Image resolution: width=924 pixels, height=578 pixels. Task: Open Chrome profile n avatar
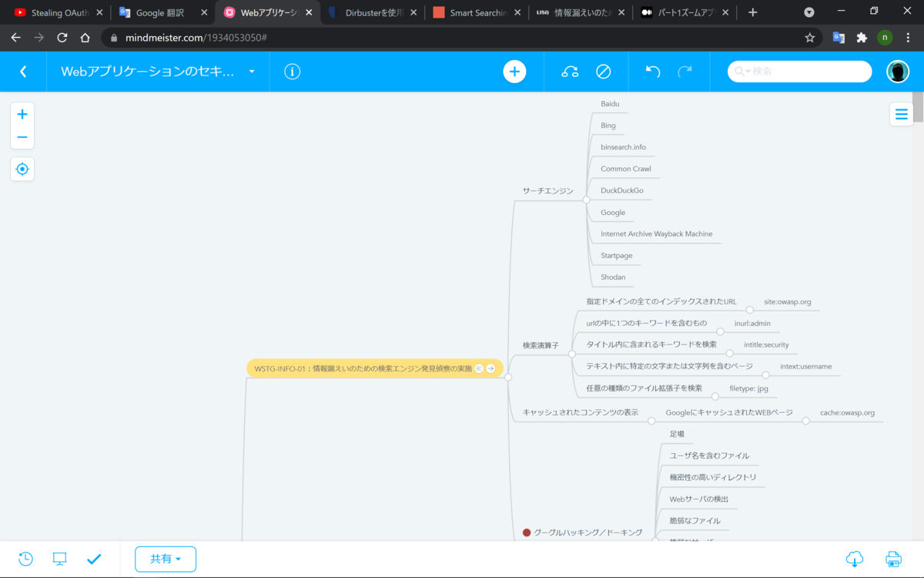pyautogui.click(x=885, y=38)
